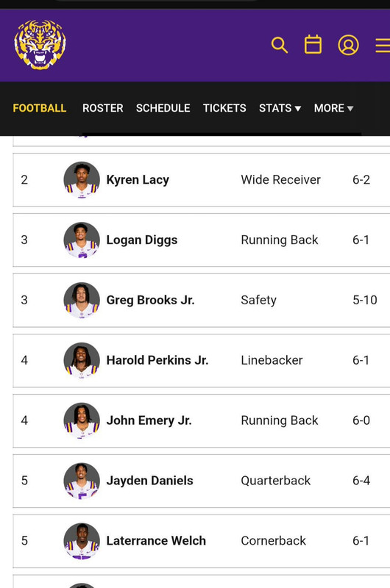
Task: Open the user account icon
Action: (348, 45)
